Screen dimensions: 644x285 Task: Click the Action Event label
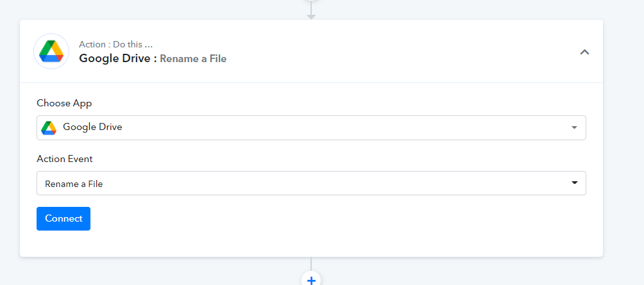65,159
